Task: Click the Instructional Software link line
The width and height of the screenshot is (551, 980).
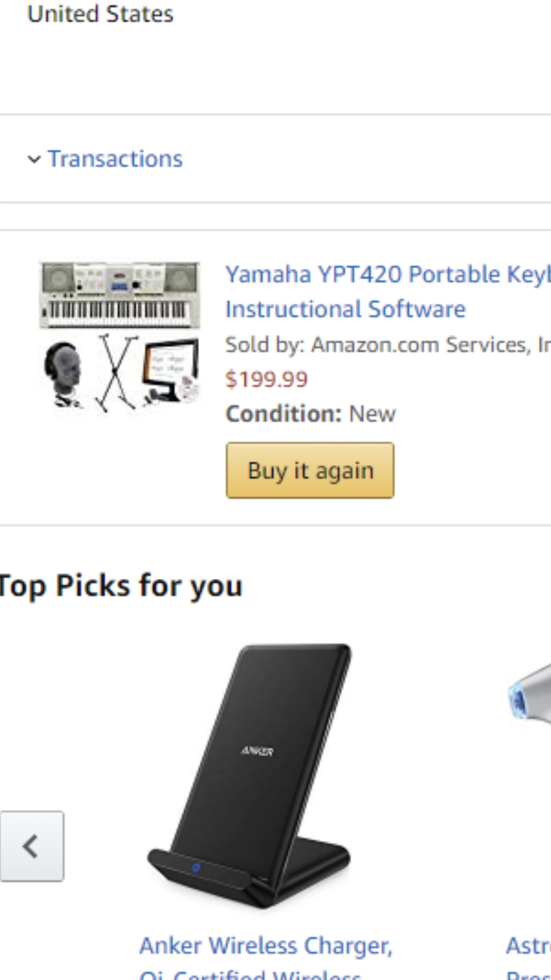Action: tap(345, 309)
